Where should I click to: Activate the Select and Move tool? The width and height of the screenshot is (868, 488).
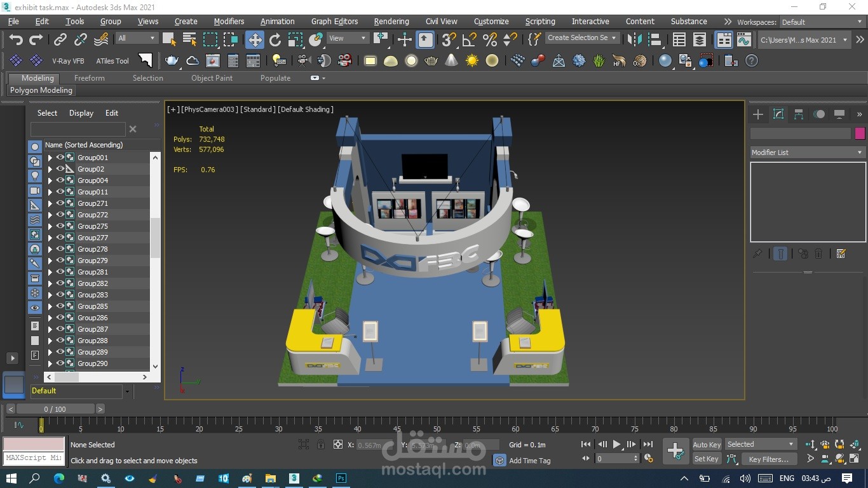tap(255, 40)
